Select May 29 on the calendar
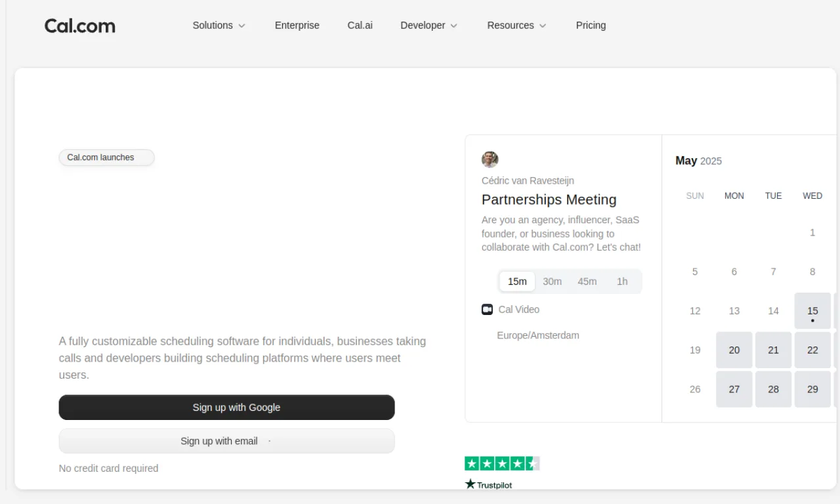The width and height of the screenshot is (840, 504). point(812,389)
